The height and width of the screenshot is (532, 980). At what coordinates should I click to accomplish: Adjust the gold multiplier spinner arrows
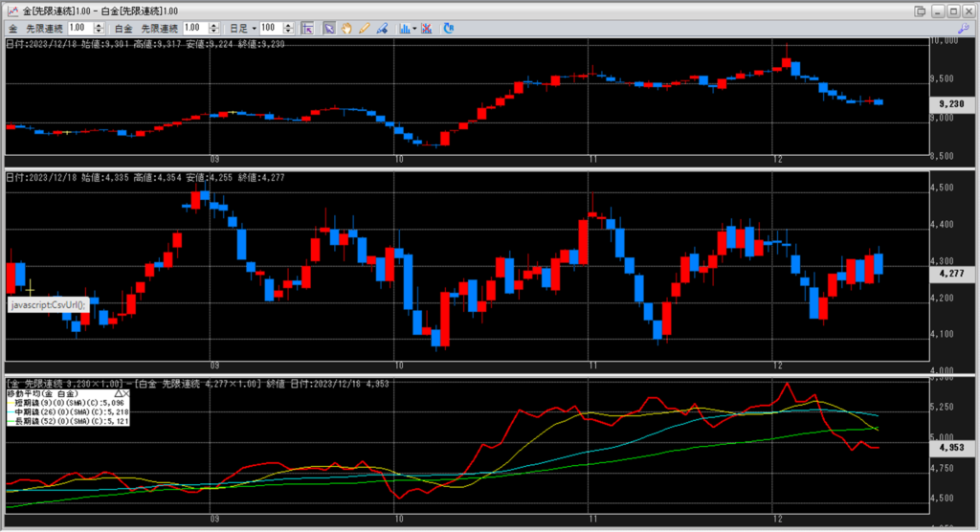100,28
